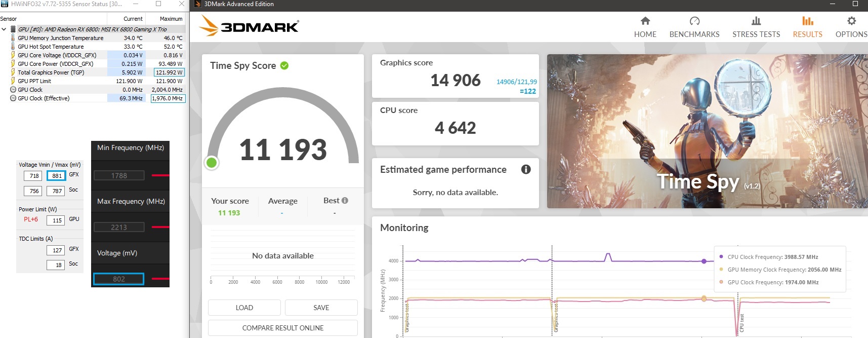This screenshot has width=868, height=338.
Task: Click lightning icon for GPU Core Power
Action: pos(13,63)
